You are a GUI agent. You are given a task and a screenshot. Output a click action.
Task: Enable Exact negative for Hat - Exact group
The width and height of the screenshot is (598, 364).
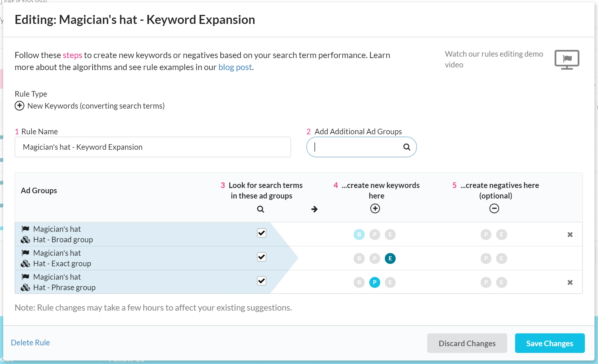(x=501, y=258)
